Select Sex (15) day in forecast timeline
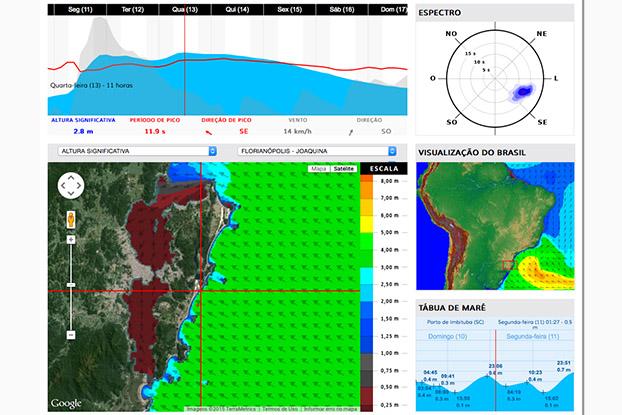Image resolution: width=622 pixels, height=415 pixels. point(290,10)
